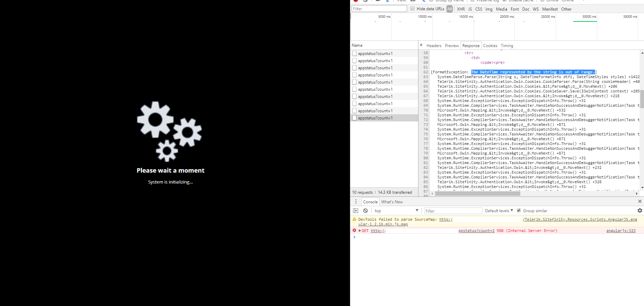644x306 pixels.
Task: Open the angular-1.2.16.min.js.map SourceMap link
Action: coord(383,224)
